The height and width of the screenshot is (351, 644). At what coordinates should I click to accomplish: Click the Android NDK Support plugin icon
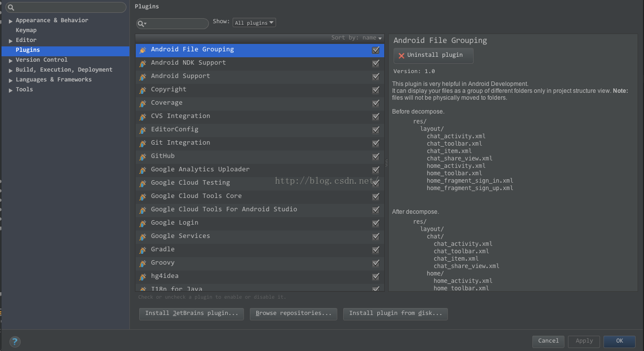click(143, 63)
